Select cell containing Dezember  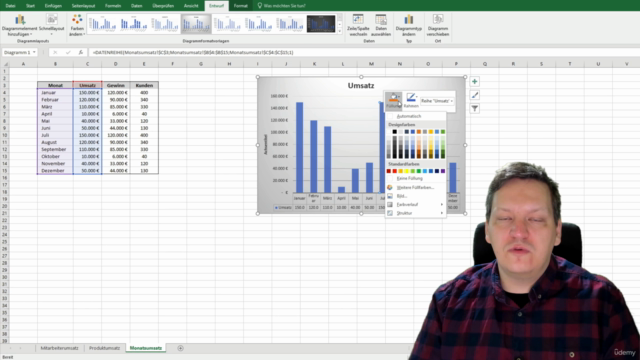(x=55, y=171)
